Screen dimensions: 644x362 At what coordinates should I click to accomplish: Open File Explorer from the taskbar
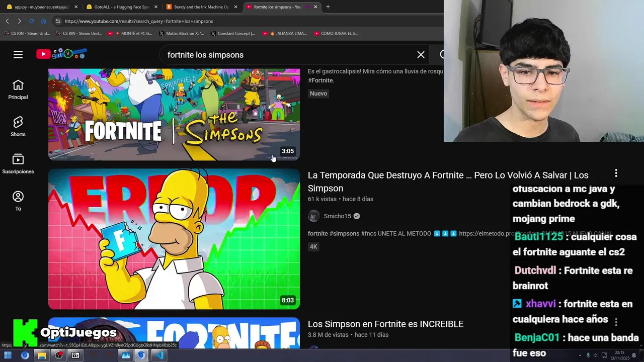pos(42,355)
